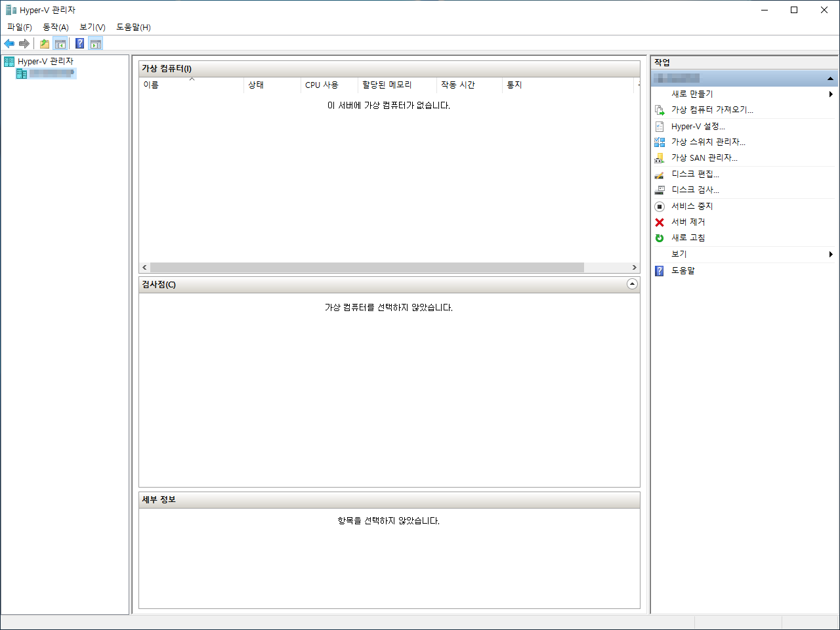
Task: Click the 도움말 help icon in 작업 pane
Action: click(x=660, y=270)
